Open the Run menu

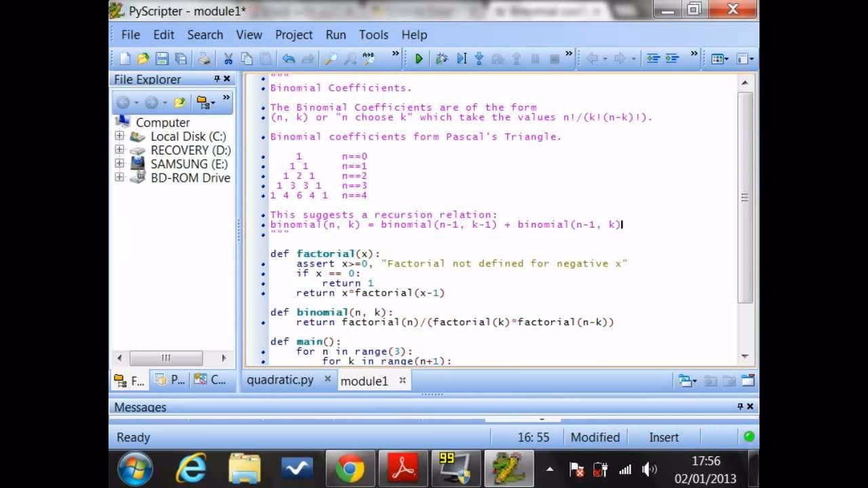336,35
